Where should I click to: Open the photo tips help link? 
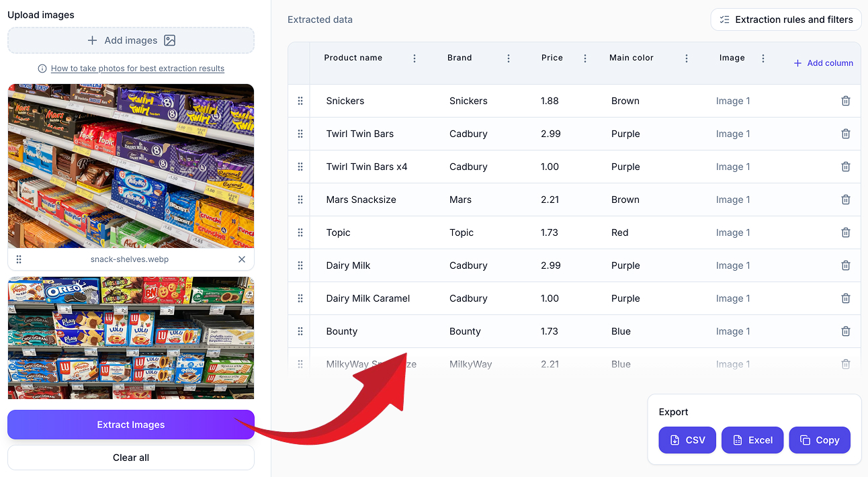pyautogui.click(x=137, y=69)
